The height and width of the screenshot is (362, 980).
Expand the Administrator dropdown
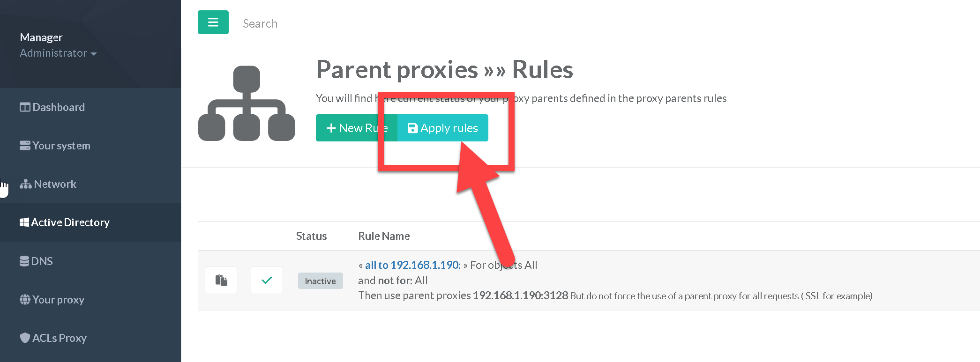point(58,53)
